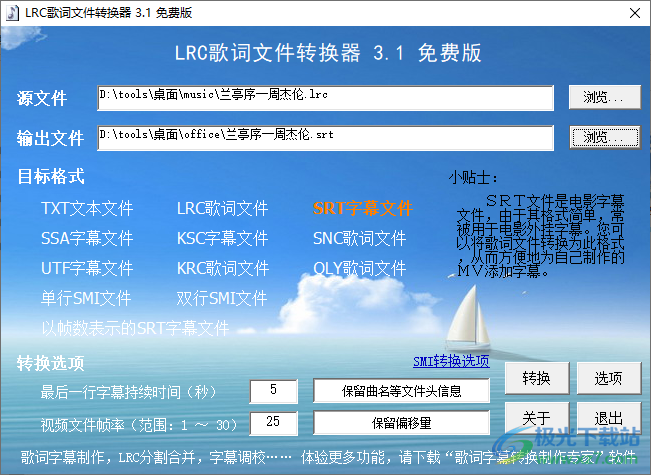The image size is (651, 475).
Task: Click the 目标格式 section heading
Action: pyautogui.click(x=51, y=176)
